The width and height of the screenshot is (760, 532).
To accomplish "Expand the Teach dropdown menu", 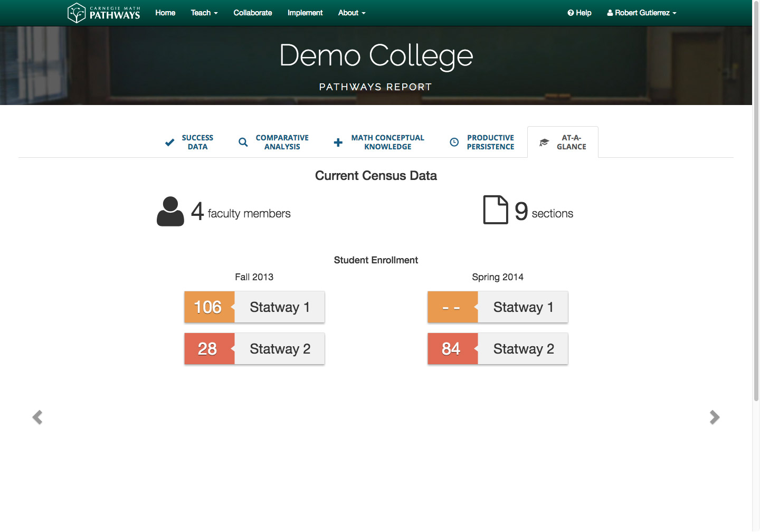I will tap(204, 13).
